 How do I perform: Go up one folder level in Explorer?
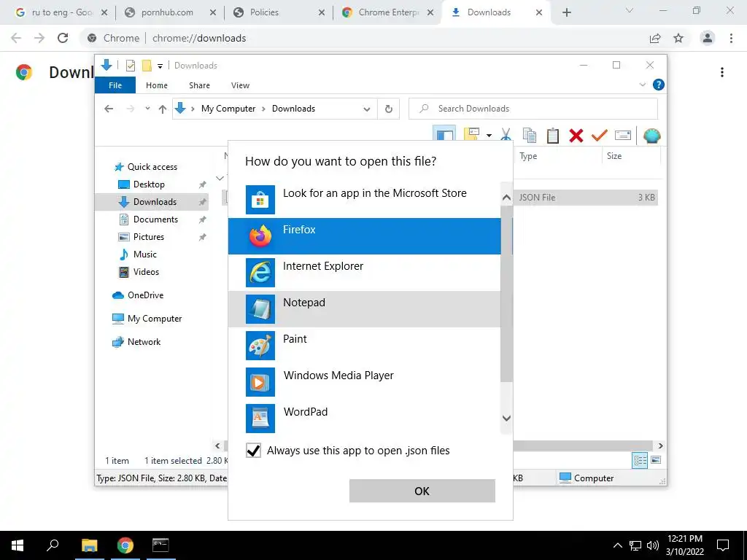tap(163, 109)
